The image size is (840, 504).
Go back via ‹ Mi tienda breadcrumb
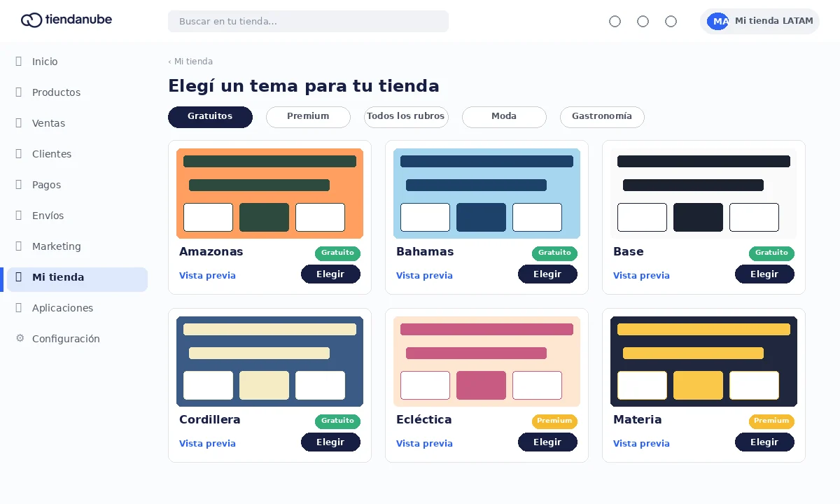[190, 62]
